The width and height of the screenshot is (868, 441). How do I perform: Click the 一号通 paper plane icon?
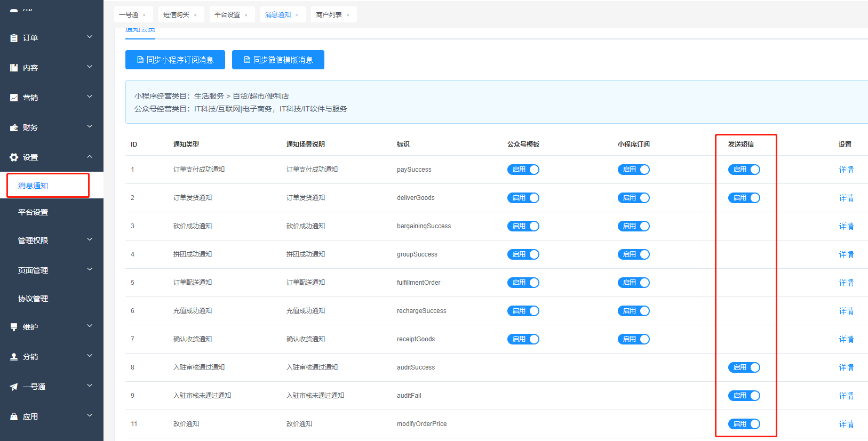coord(14,387)
